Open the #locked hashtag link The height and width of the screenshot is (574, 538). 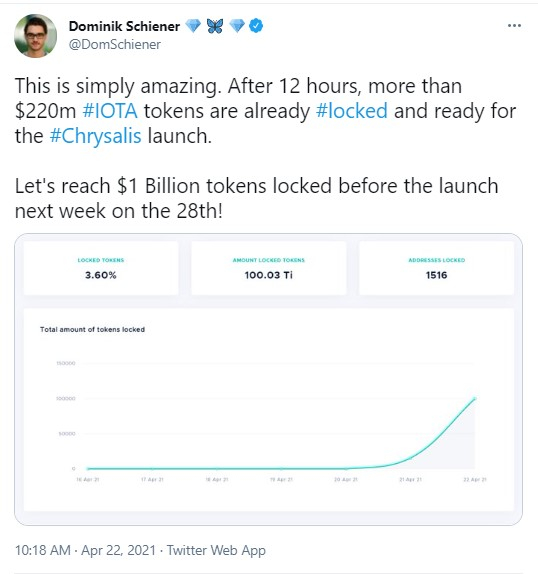point(352,111)
